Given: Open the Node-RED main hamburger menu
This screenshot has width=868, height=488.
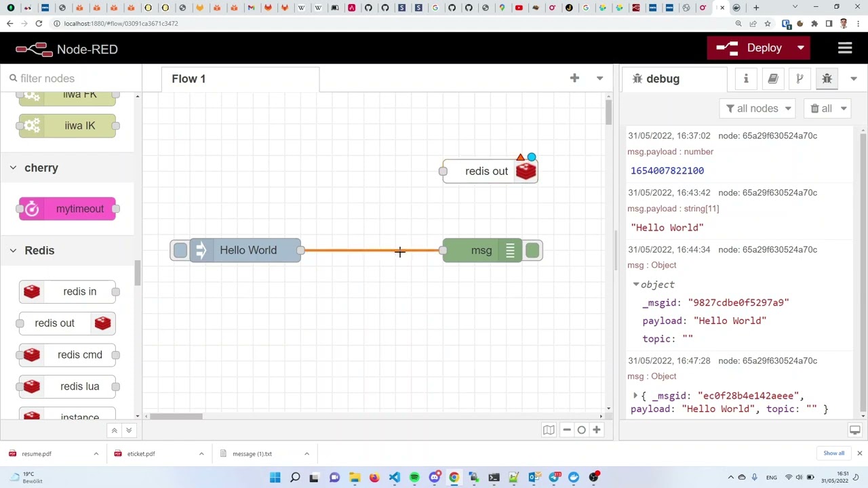Looking at the screenshot, I should (x=845, y=48).
